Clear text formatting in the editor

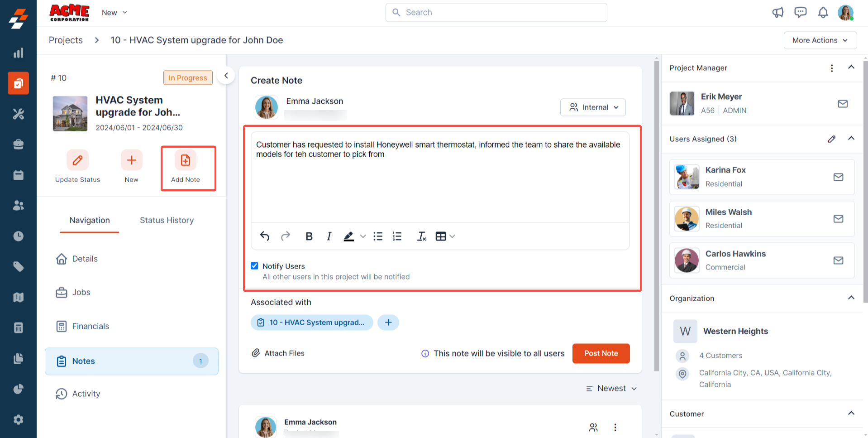tap(421, 236)
